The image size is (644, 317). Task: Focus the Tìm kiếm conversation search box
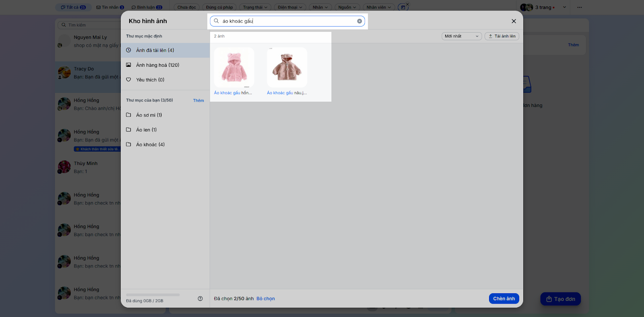[x=89, y=25]
